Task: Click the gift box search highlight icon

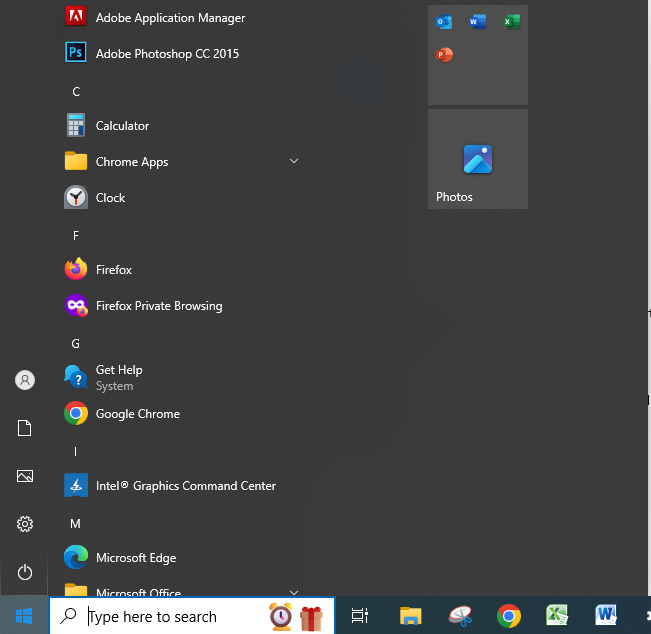Action: (311, 618)
